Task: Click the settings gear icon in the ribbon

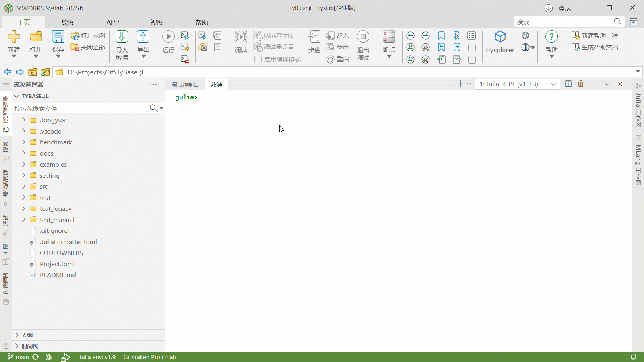Action: pyautogui.click(x=525, y=36)
